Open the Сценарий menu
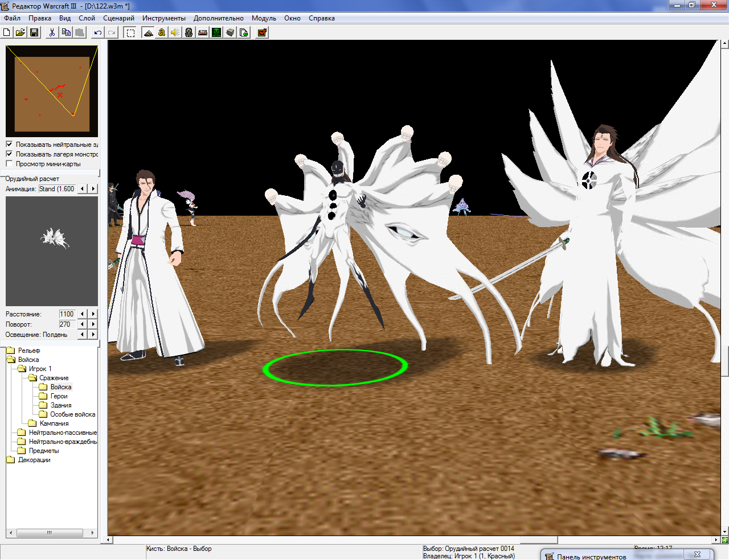The height and width of the screenshot is (560, 729). point(118,18)
